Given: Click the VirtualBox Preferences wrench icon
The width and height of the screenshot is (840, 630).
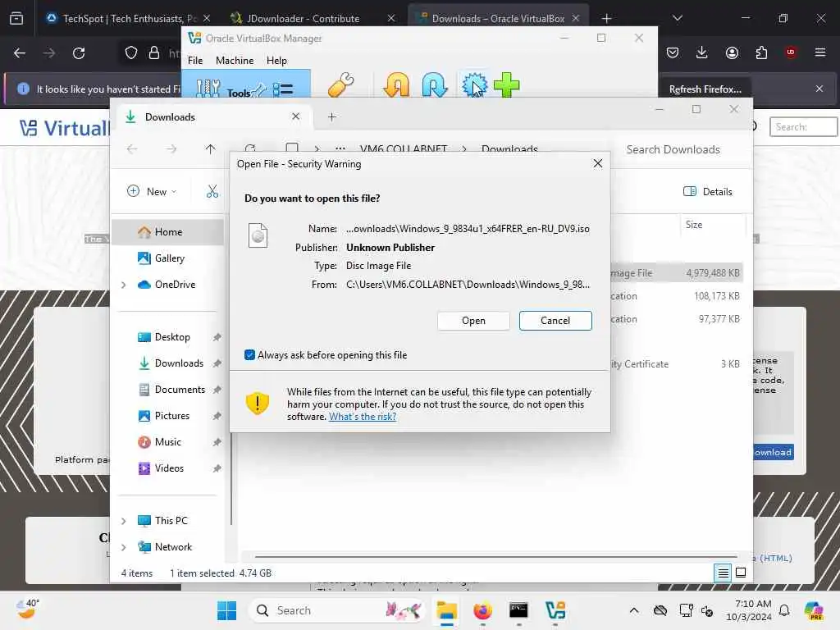Looking at the screenshot, I should point(340,84).
